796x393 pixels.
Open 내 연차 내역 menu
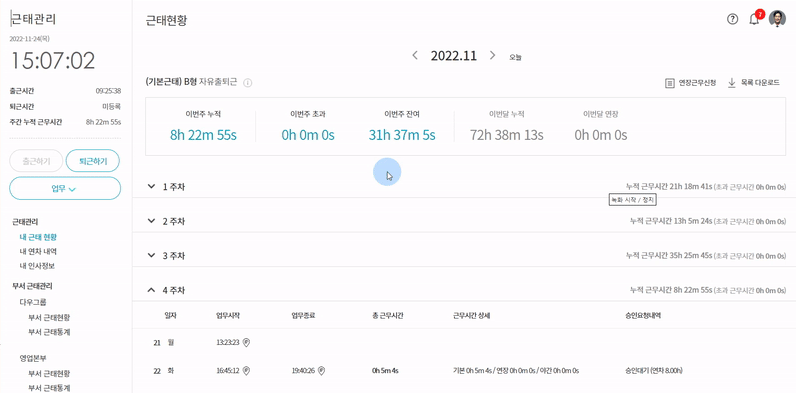[x=38, y=251]
